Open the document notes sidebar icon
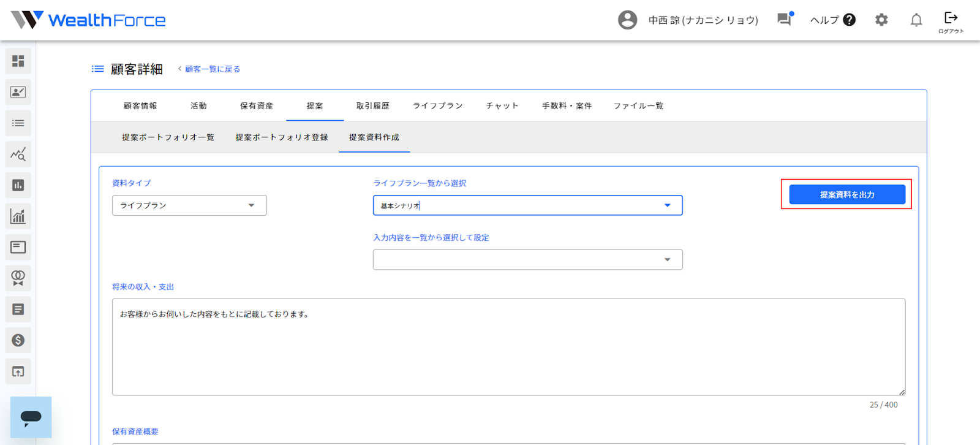980x445 pixels. tap(18, 310)
